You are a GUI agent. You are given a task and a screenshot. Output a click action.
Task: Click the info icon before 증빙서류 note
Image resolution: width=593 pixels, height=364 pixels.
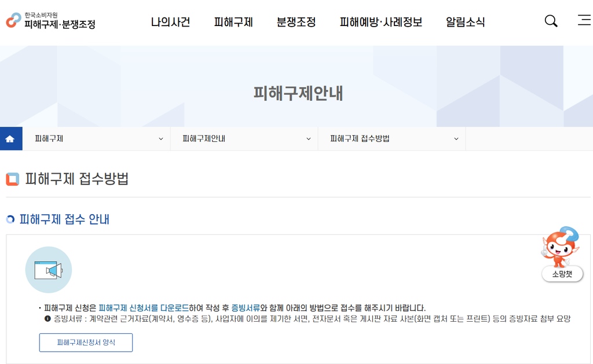47,319
